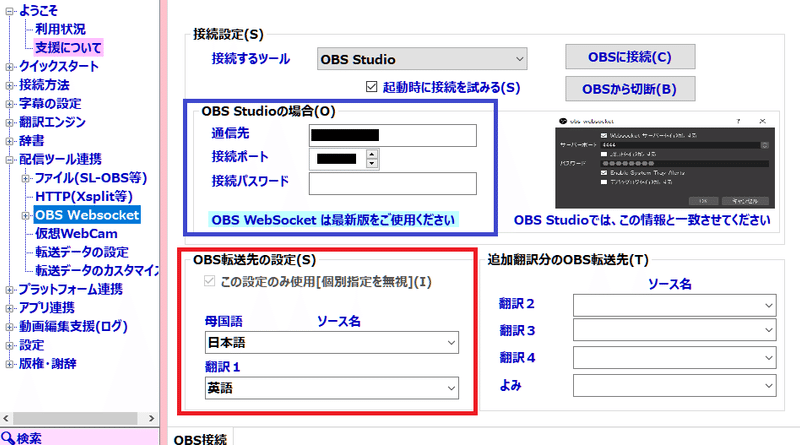Open HTTP(Xsplit等) settings page
Screen dimensions: 800x445
(84, 196)
